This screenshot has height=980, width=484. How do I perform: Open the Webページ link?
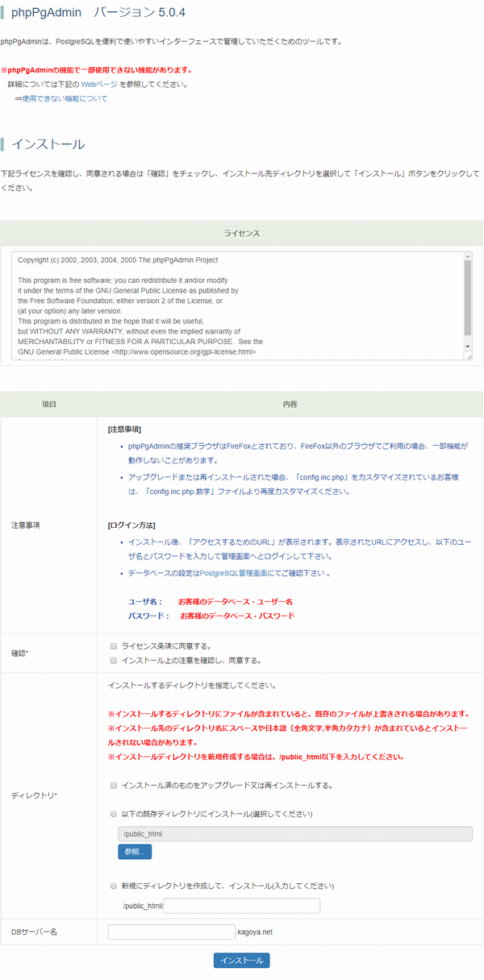[99, 84]
